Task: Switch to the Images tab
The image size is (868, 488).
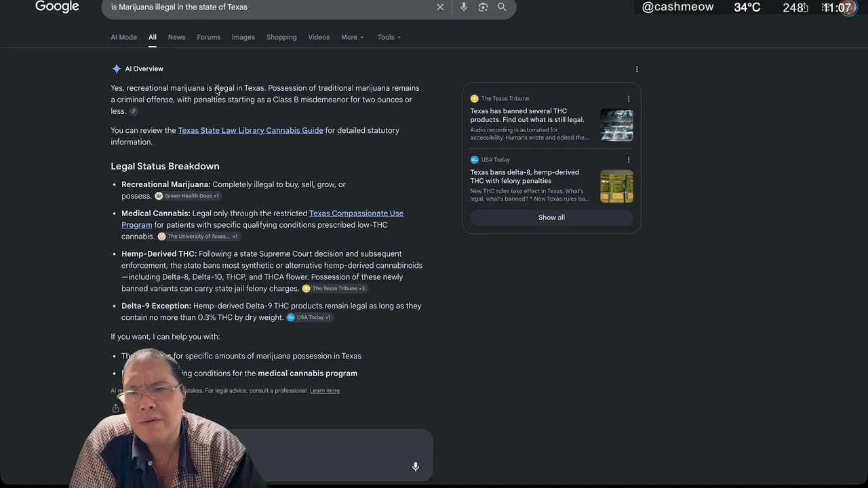Action: click(x=243, y=37)
